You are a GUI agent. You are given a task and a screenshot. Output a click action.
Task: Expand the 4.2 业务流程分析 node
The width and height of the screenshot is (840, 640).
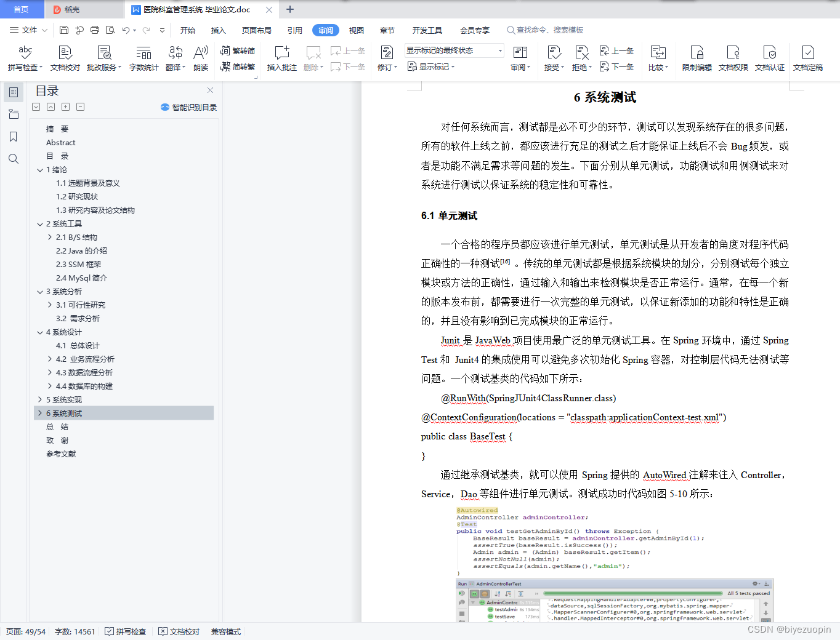click(x=50, y=359)
